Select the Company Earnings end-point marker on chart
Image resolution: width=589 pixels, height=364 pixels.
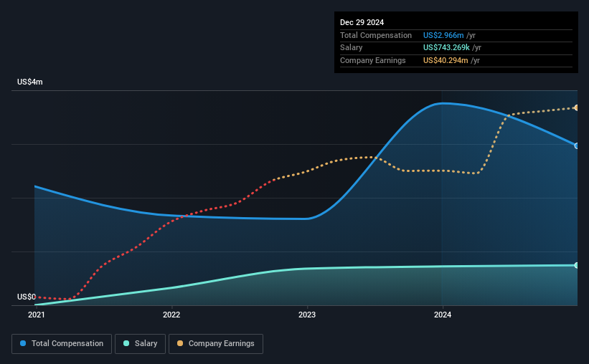[576, 108]
